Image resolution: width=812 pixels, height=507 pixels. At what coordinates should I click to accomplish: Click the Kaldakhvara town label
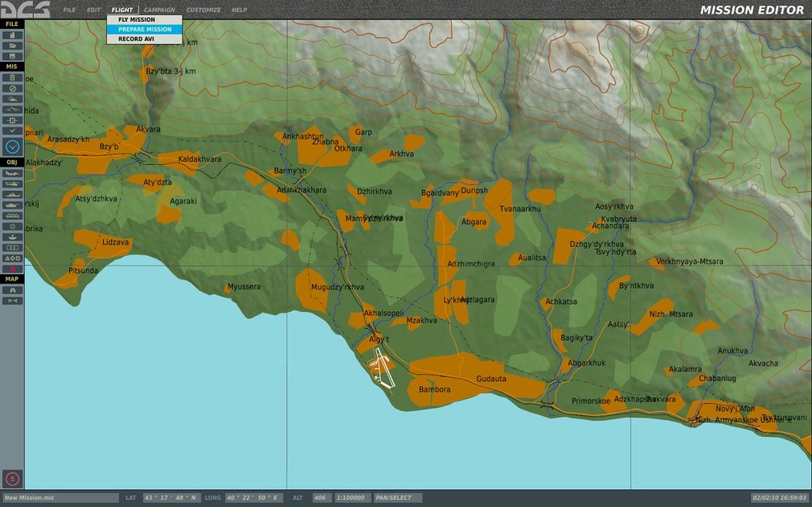tap(200, 159)
